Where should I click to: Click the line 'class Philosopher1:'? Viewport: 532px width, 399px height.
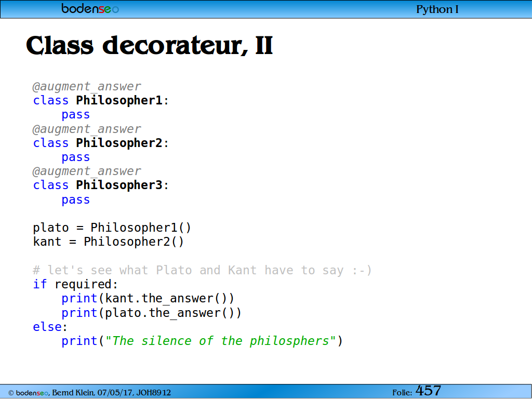point(101,101)
